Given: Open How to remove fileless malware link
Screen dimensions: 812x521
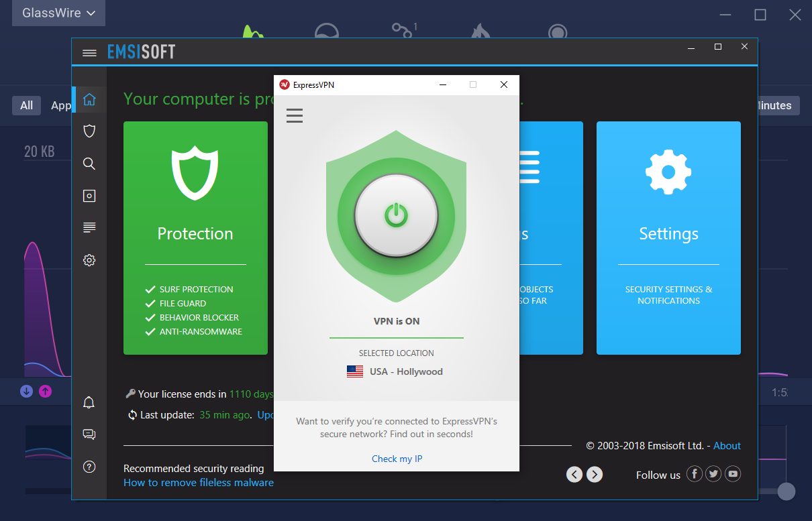Looking at the screenshot, I should pyautogui.click(x=199, y=483).
